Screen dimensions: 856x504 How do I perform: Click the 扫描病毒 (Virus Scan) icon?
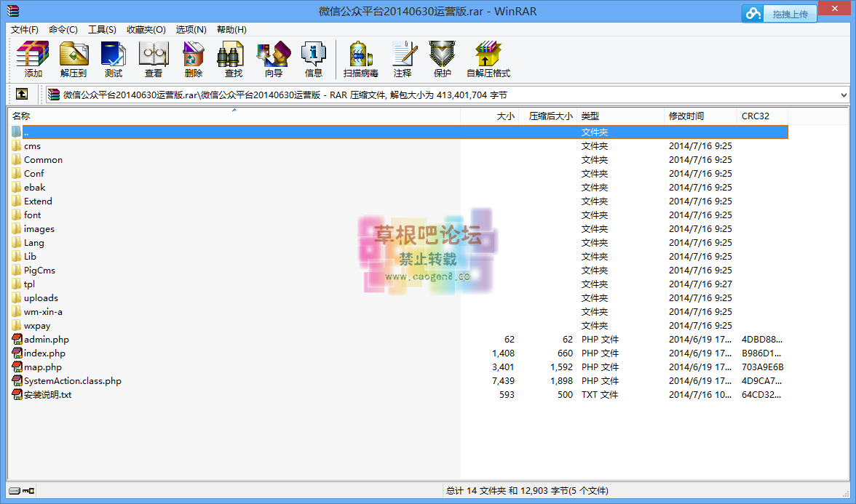[x=360, y=59]
